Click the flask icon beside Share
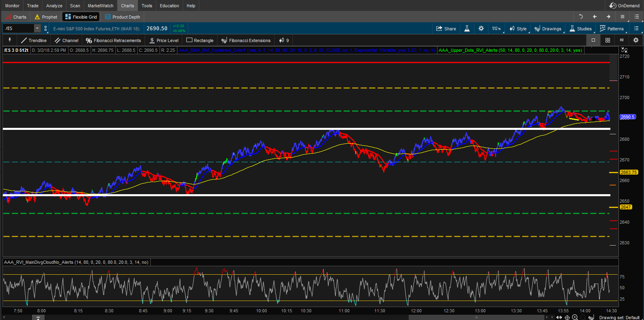Viewport: 644px width, 320px height. (x=467, y=29)
